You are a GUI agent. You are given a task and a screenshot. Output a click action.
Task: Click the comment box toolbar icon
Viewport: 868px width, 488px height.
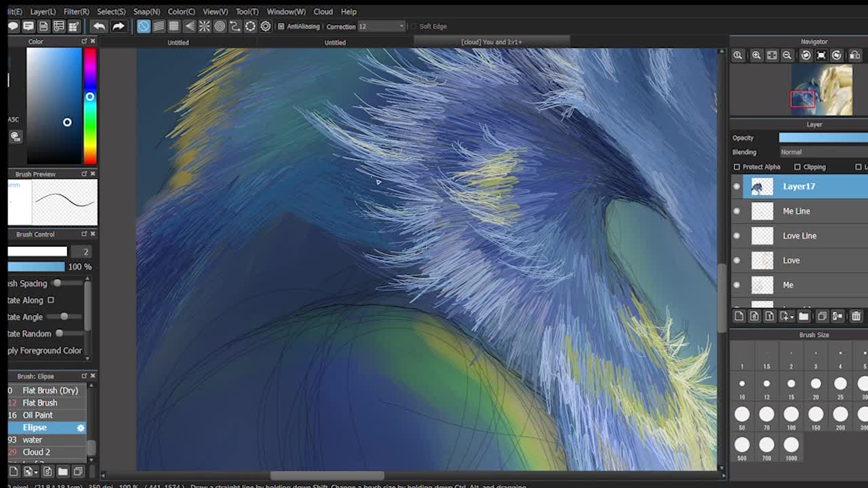point(28,26)
